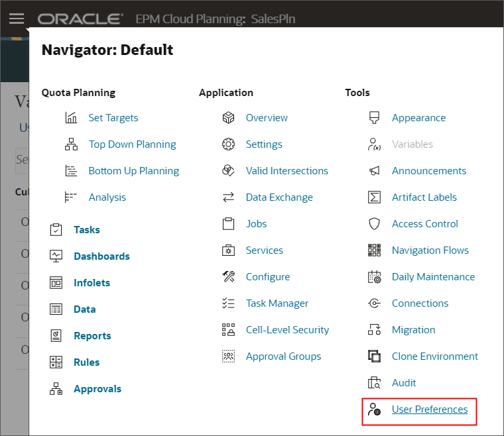Open Application Settings link

[264, 144]
